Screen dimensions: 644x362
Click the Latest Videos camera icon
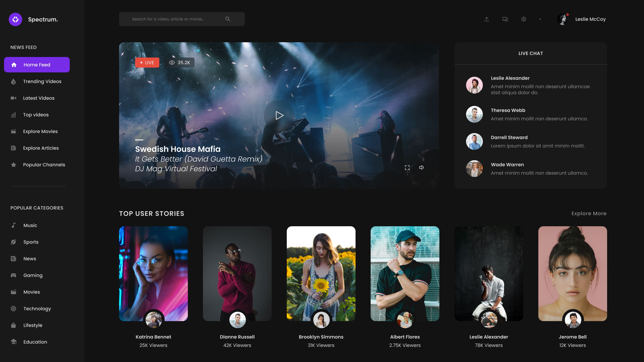[13, 98]
